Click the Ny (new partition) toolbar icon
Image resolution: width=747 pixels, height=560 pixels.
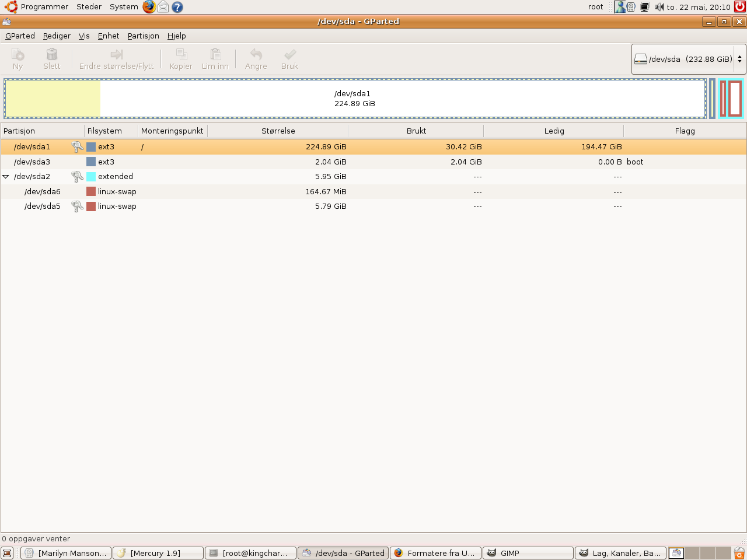[x=18, y=54]
